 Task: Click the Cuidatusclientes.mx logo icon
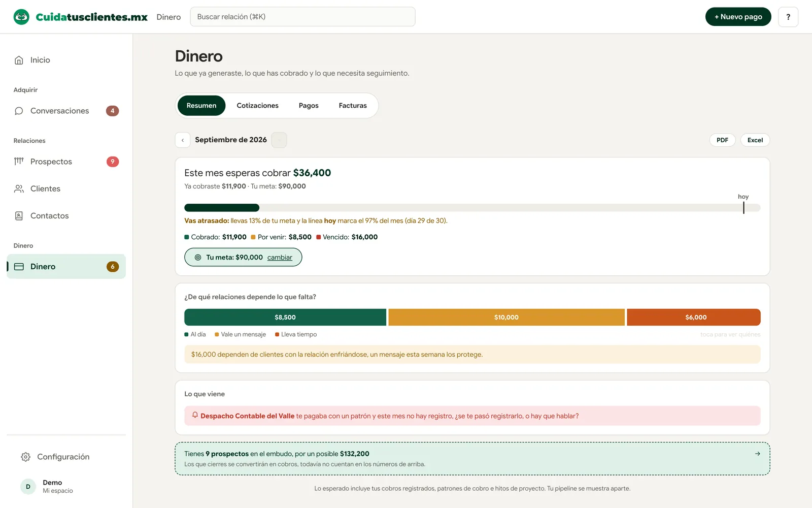tap(21, 17)
